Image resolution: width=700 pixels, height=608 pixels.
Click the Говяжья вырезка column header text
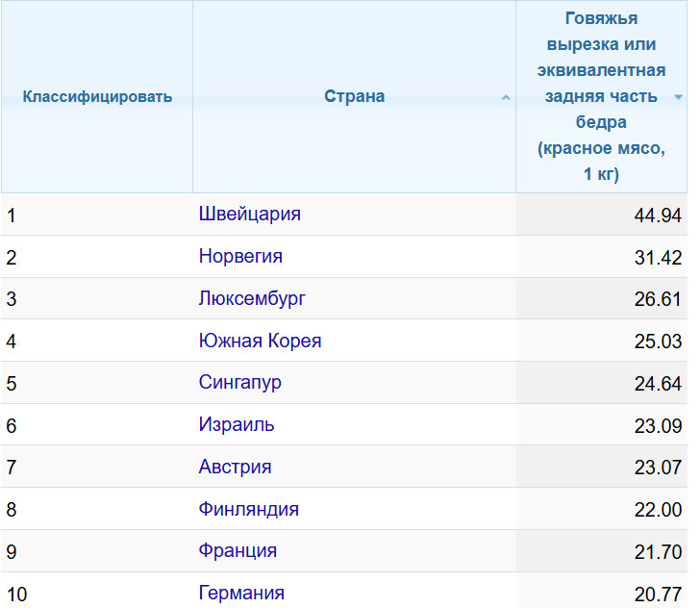pos(601,96)
